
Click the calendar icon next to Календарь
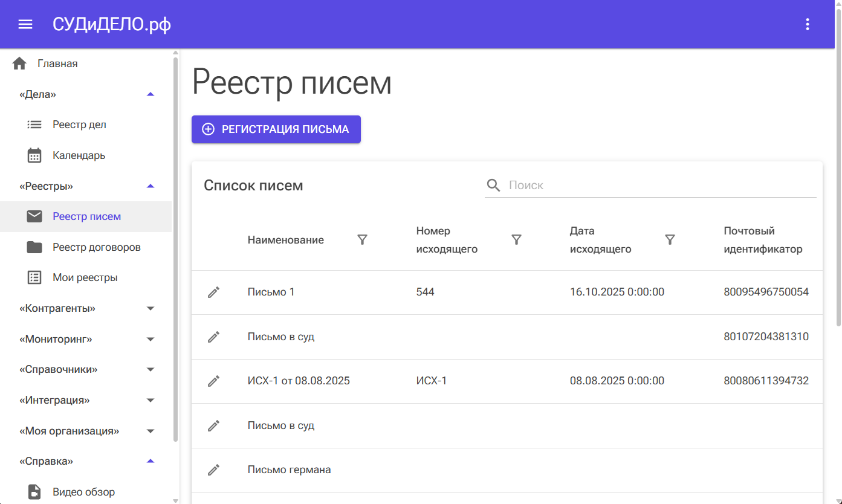click(33, 155)
